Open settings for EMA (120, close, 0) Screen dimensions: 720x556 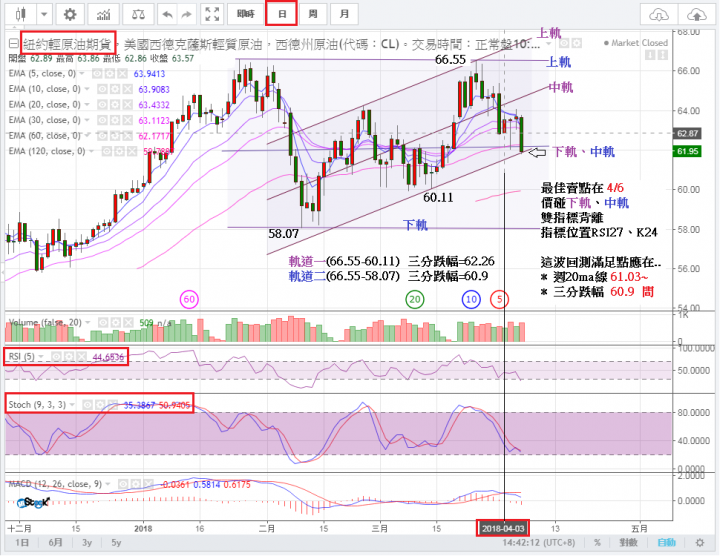point(119,151)
